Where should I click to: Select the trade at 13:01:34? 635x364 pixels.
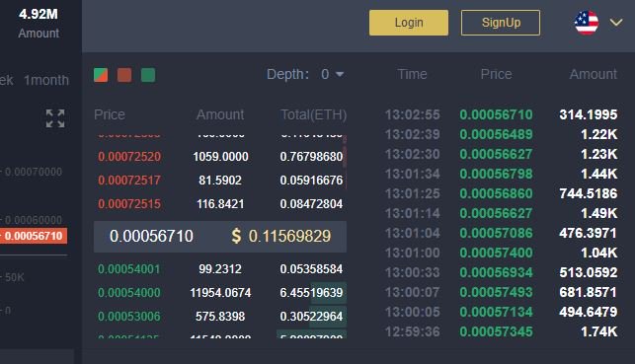pyautogui.click(x=501, y=174)
